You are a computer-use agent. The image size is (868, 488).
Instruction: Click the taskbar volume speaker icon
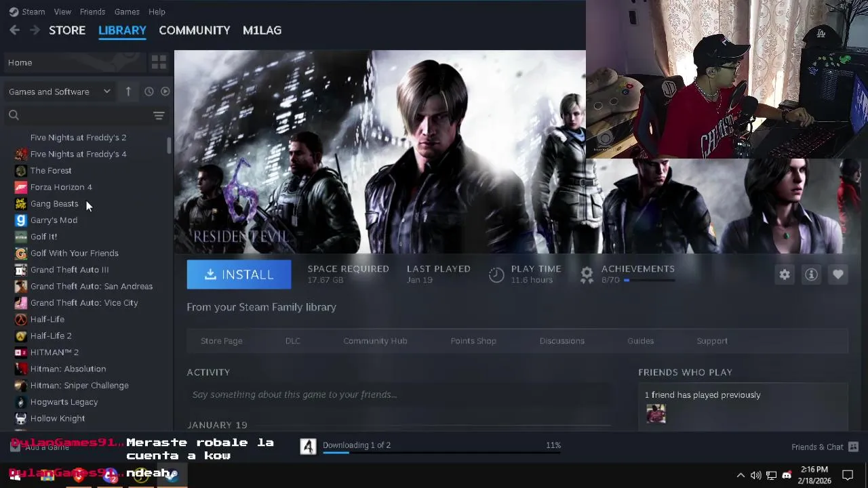click(x=756, y=475)
